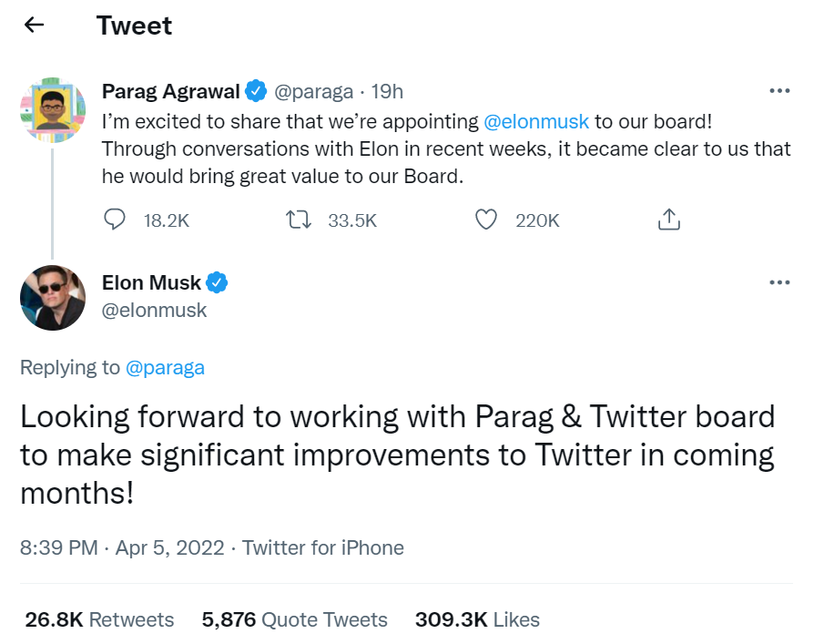The height and width of the screenshot is (644, 814).
Task: Click the 19h timestamp on Parag's tweet
Action: (388, 91)
